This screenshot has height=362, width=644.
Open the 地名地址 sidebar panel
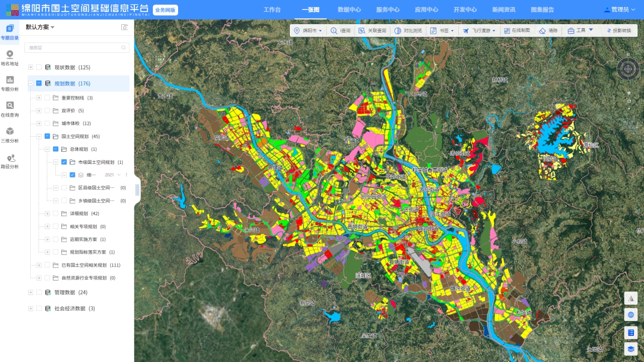point(10,58)
